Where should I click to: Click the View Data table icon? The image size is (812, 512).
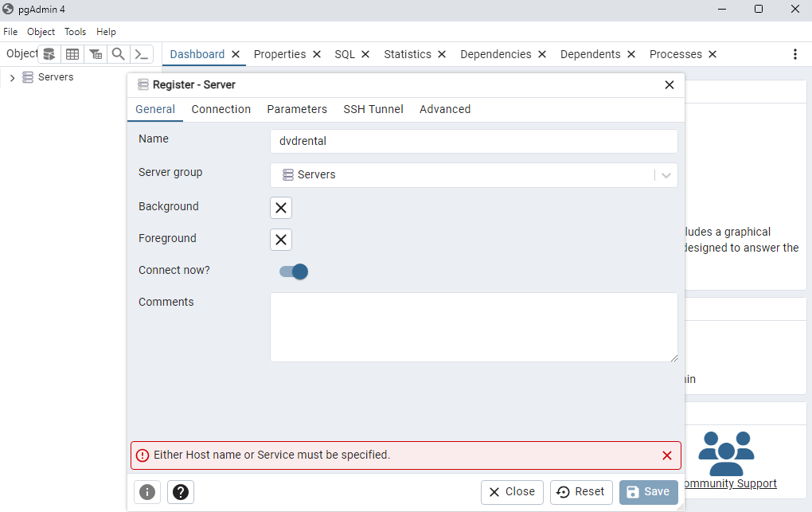pos(72,54)
